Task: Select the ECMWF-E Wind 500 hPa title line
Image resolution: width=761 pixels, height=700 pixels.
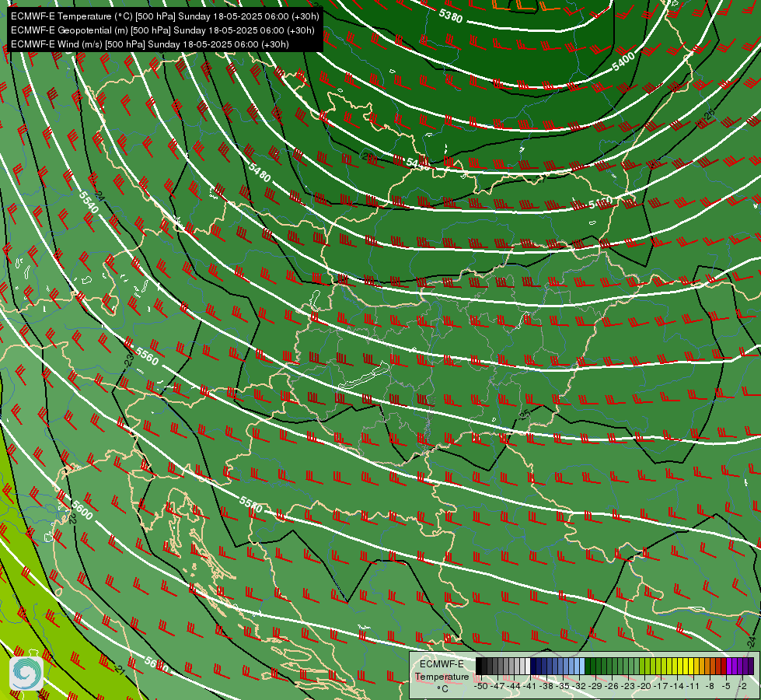Action: pyautogui.click(x=150, y=44)
